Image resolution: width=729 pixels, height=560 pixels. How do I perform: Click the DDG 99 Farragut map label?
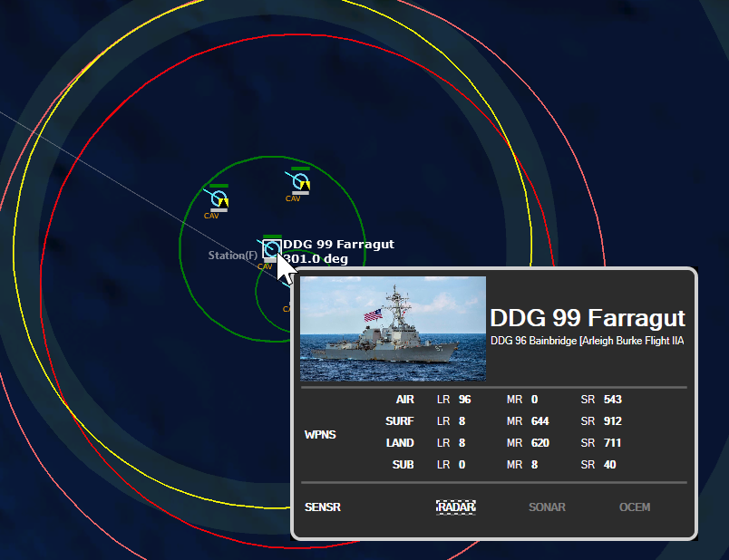click(338, 244)
